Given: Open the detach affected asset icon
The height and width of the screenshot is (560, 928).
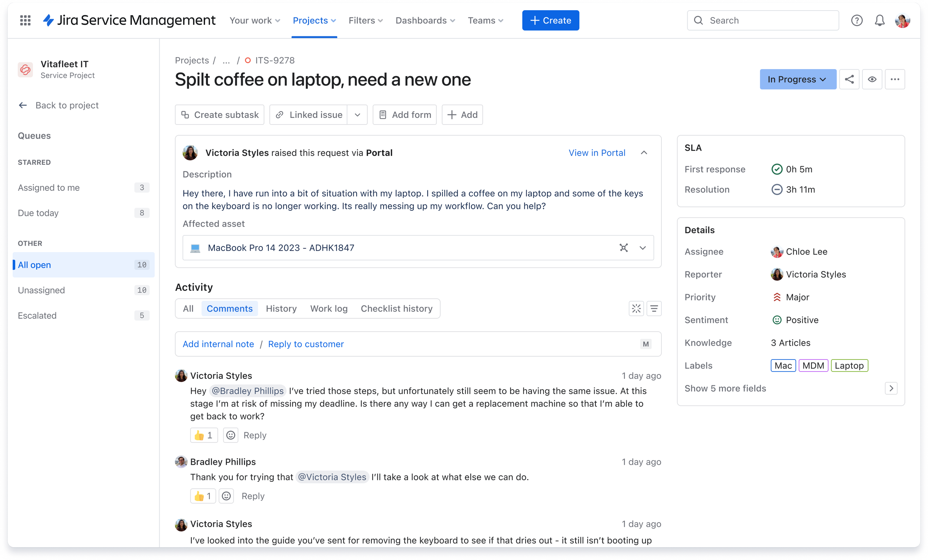Looking at the screenshot, I should [x=624, y=248].
